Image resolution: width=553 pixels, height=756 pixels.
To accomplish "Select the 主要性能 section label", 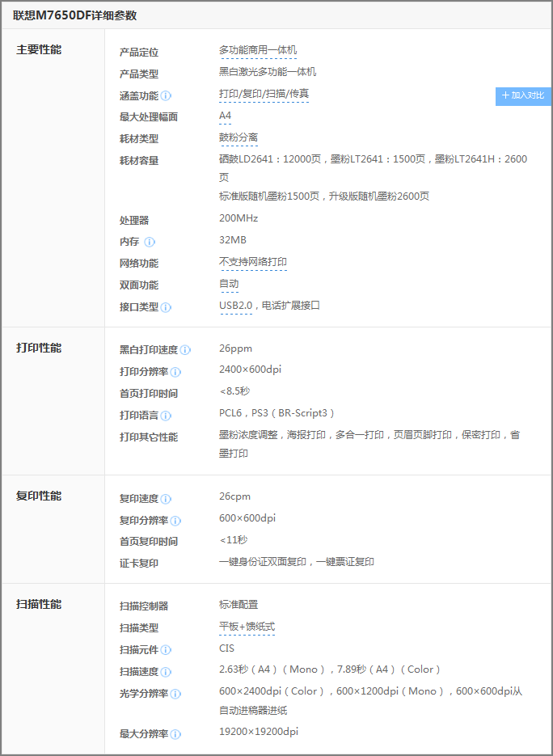I will pyautogui.click(x=39, y=49).
